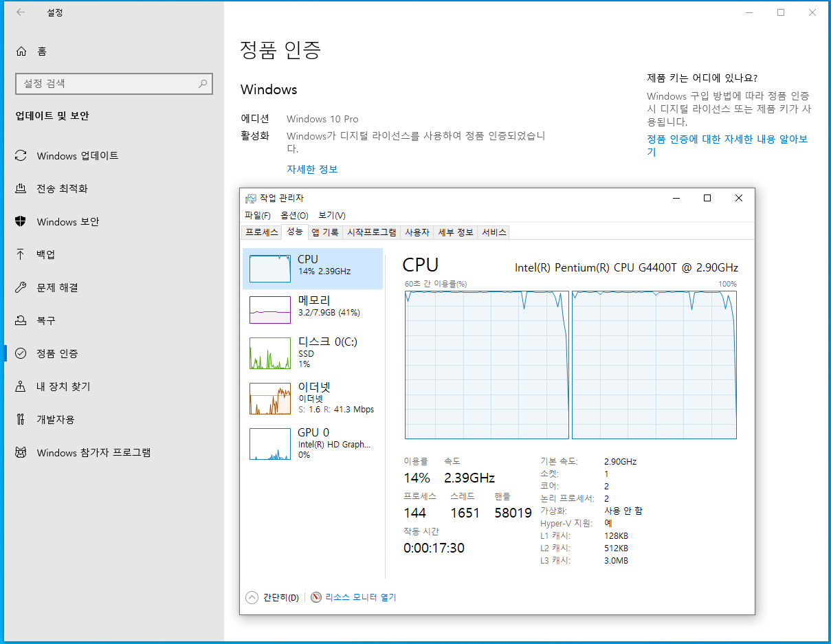
Task: Click the 핸들 count 58019
Action: (x=513, y=513)
